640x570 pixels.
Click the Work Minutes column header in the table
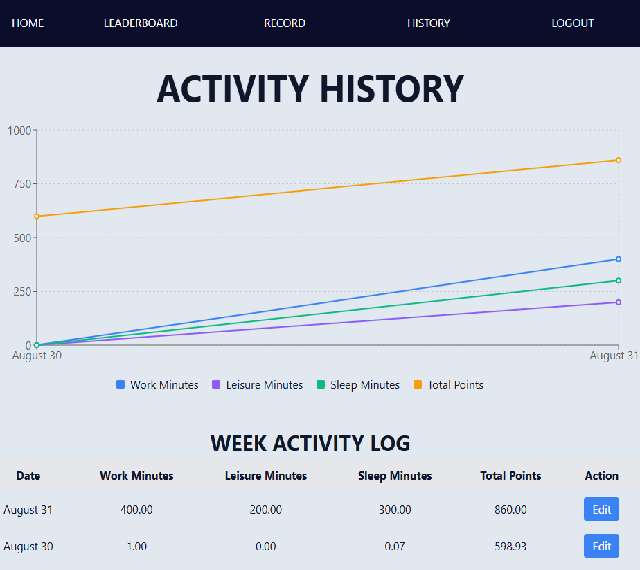[x=136, y=476]
